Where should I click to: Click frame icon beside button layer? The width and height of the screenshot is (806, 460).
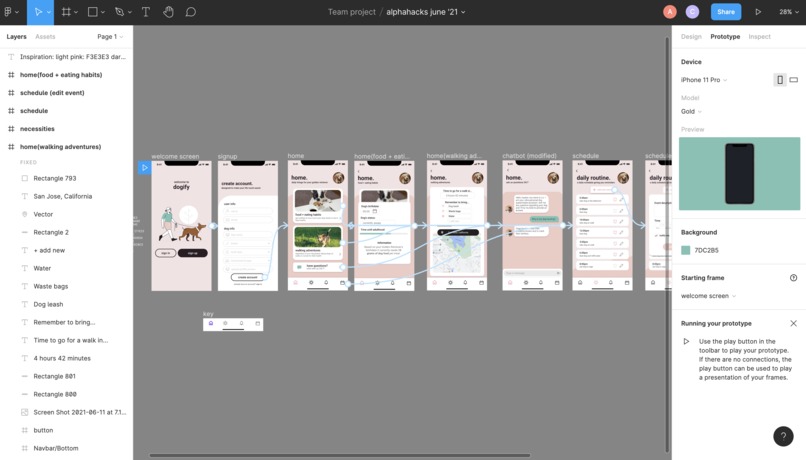pos(24,430)
